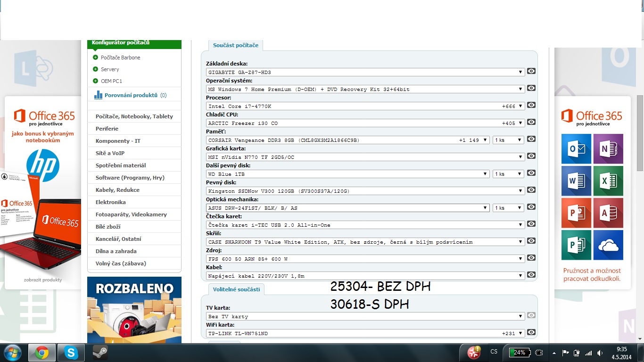
Task: Show Optická mechanika details eye icon
Action: [531, 207]
